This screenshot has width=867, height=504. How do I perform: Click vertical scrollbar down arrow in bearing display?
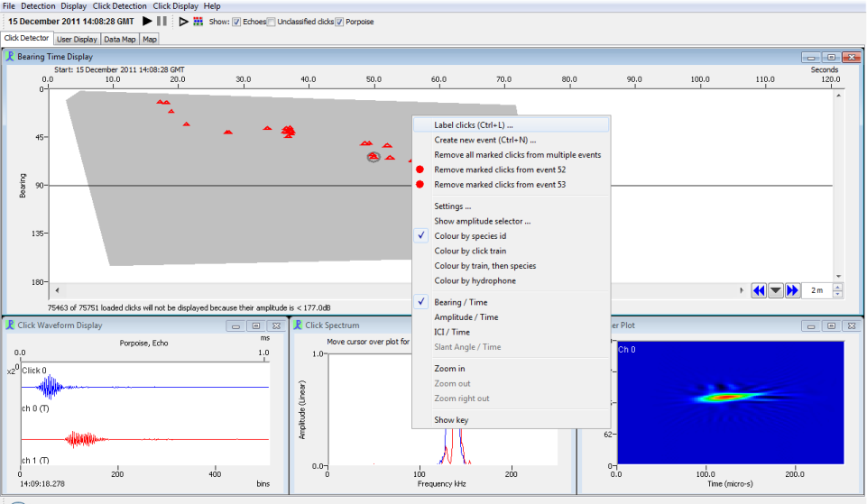coord(839,276)
